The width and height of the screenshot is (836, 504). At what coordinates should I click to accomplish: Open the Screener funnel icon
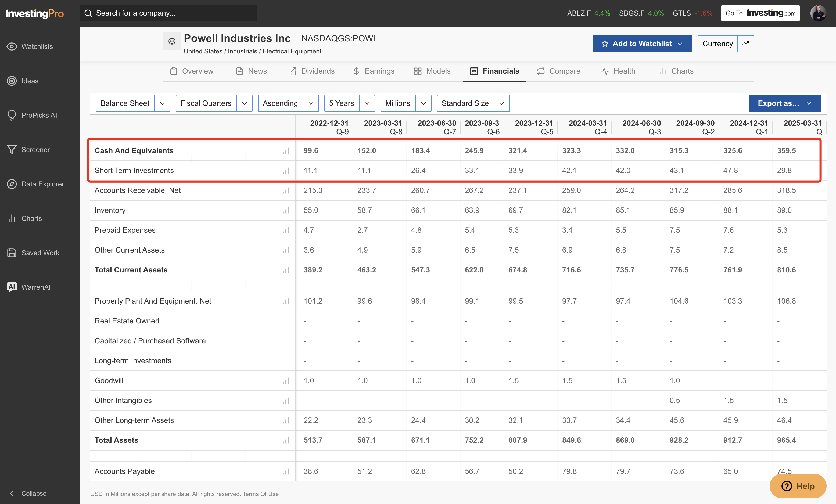(12, 150)
